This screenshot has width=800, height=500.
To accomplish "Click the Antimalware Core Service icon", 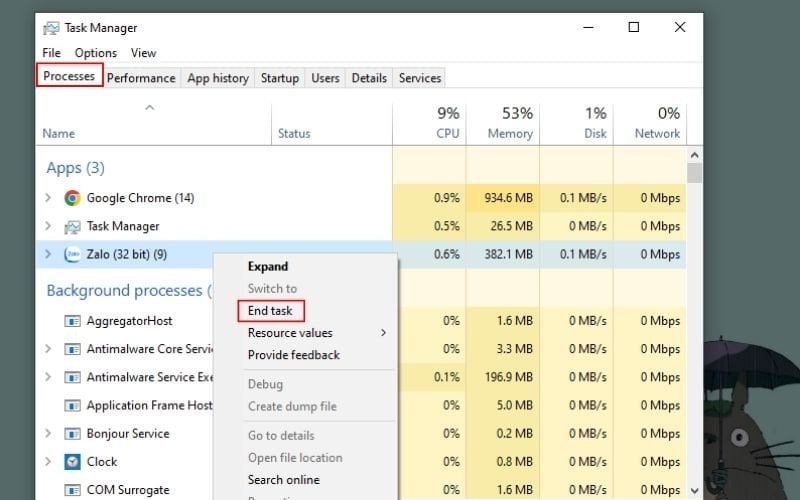I will [x=72, y=349].
